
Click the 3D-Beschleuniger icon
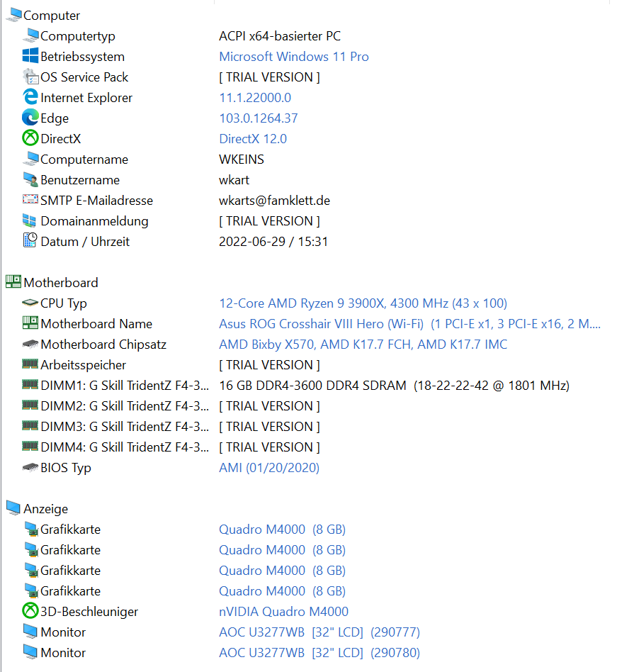[30, 611]
